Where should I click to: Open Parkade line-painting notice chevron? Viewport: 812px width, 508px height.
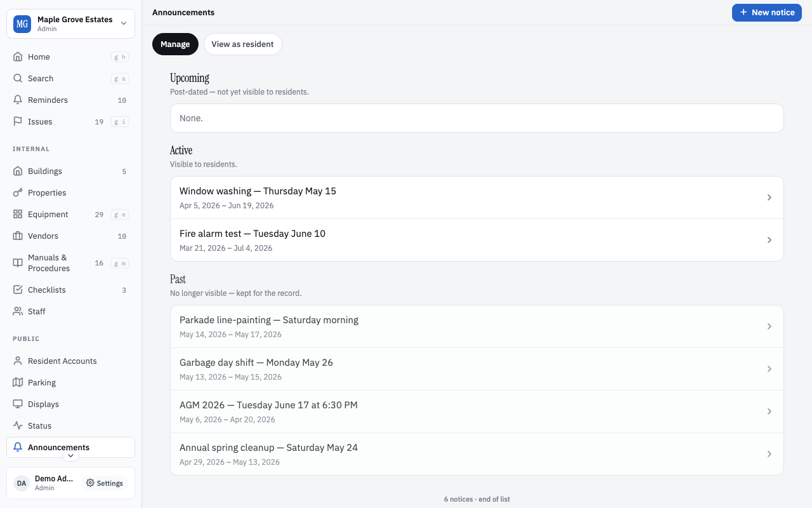769,326
